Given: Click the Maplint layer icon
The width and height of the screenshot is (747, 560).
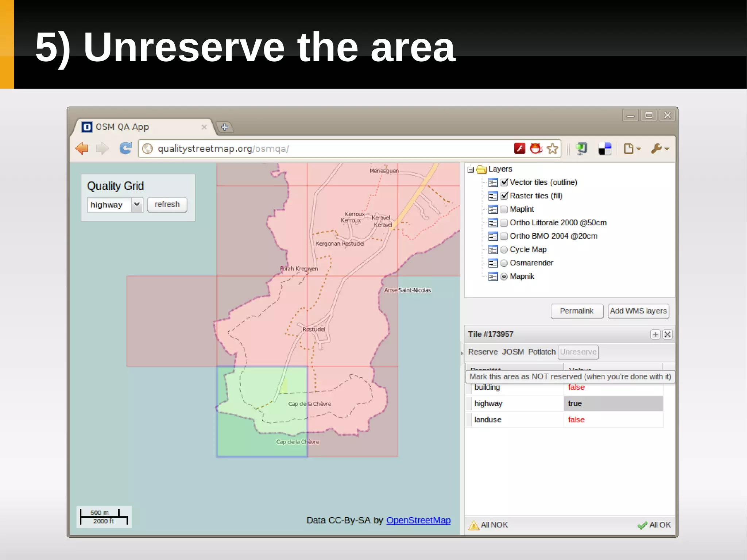Looking at the screenshot, I should pos(493,209).
